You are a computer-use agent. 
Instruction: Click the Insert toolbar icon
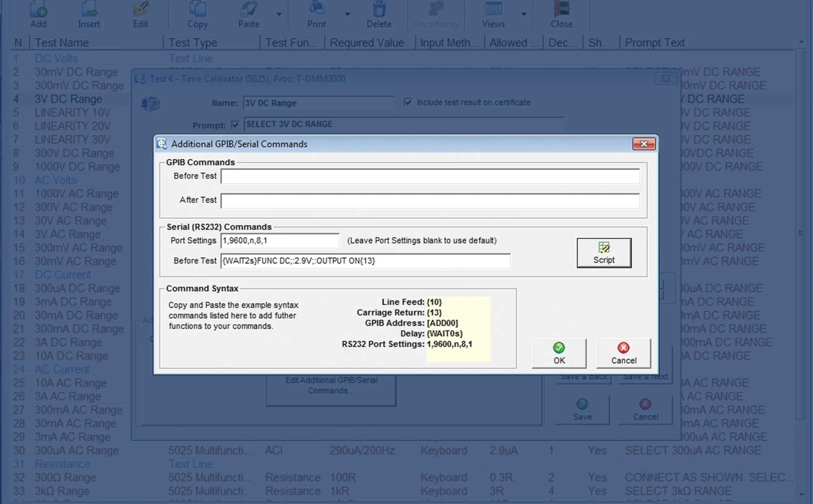coord(89,9)
